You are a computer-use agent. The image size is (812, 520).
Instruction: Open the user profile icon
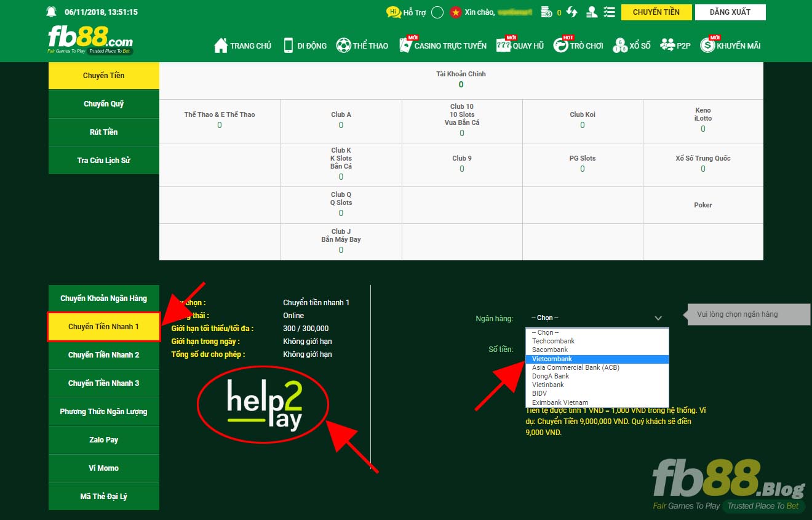(592, 12)
